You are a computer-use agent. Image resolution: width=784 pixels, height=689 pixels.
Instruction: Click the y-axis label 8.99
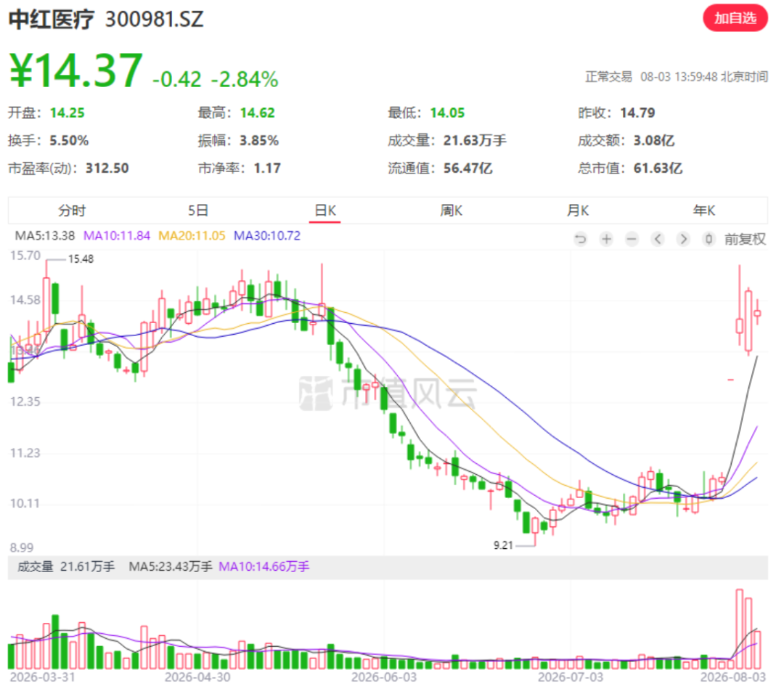click(22, 547)
